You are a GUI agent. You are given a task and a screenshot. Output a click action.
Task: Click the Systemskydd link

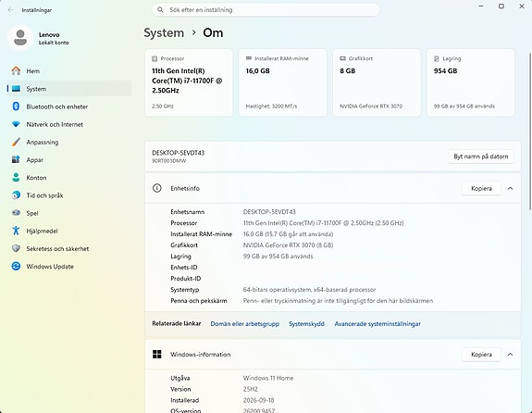click(306, 324)
